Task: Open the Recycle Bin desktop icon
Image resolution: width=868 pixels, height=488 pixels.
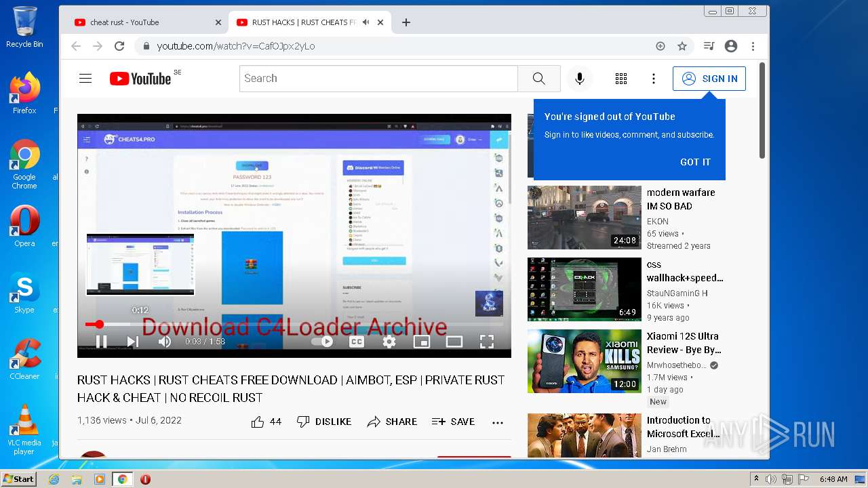Action: tap(24, 27)
